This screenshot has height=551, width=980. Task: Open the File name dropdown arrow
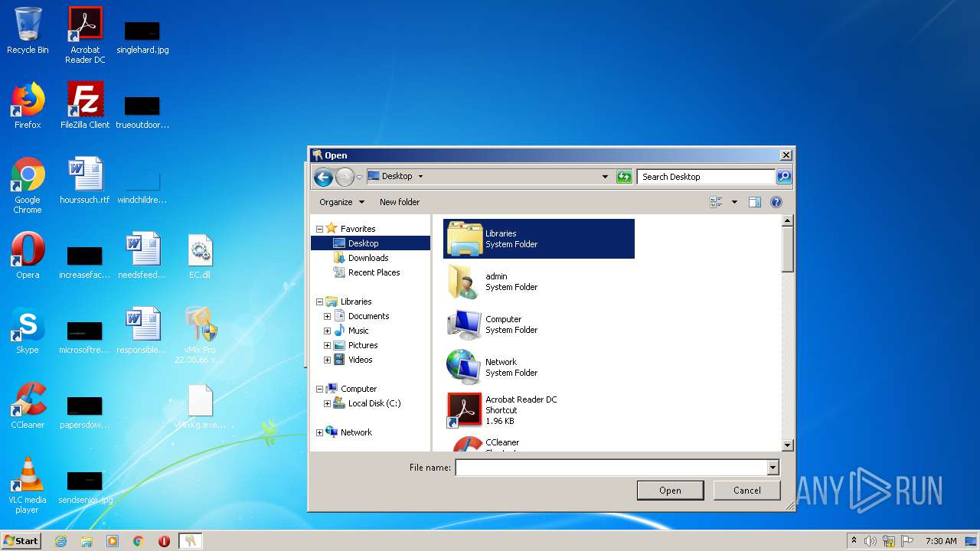773,468
